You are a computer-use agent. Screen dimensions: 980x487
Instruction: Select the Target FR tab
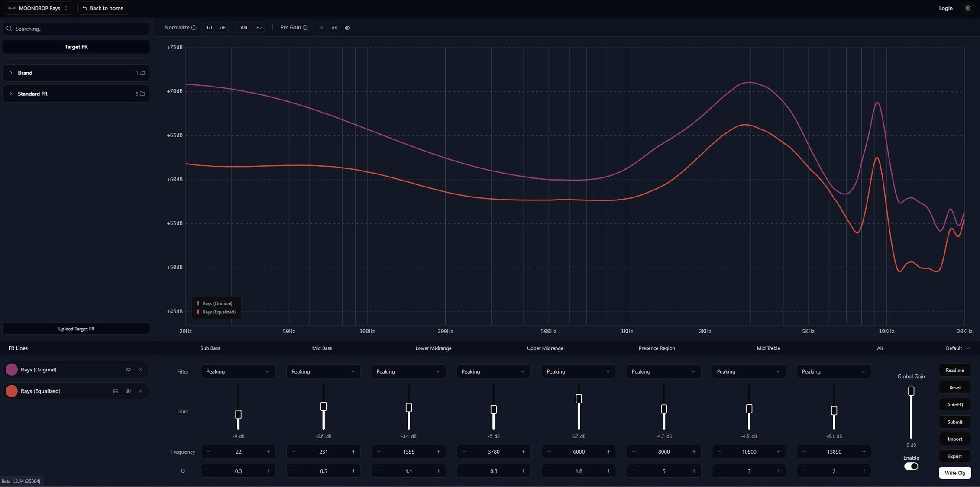(76, 47)
